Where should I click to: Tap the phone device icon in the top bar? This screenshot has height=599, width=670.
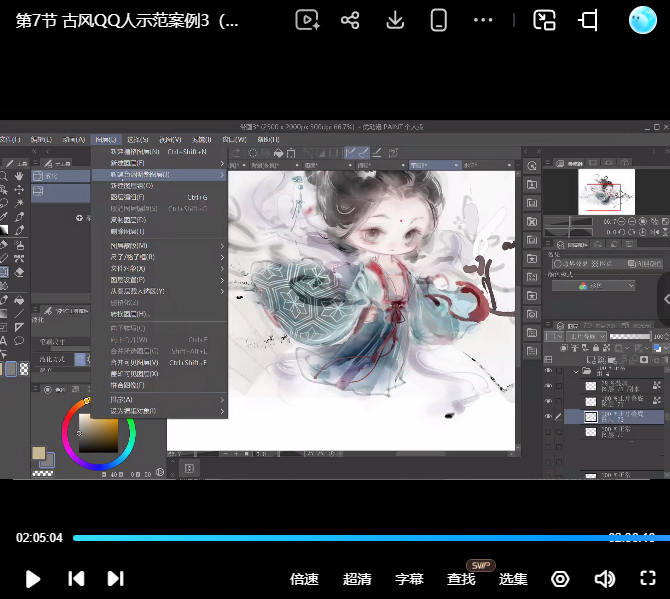[x=438, y=20]
